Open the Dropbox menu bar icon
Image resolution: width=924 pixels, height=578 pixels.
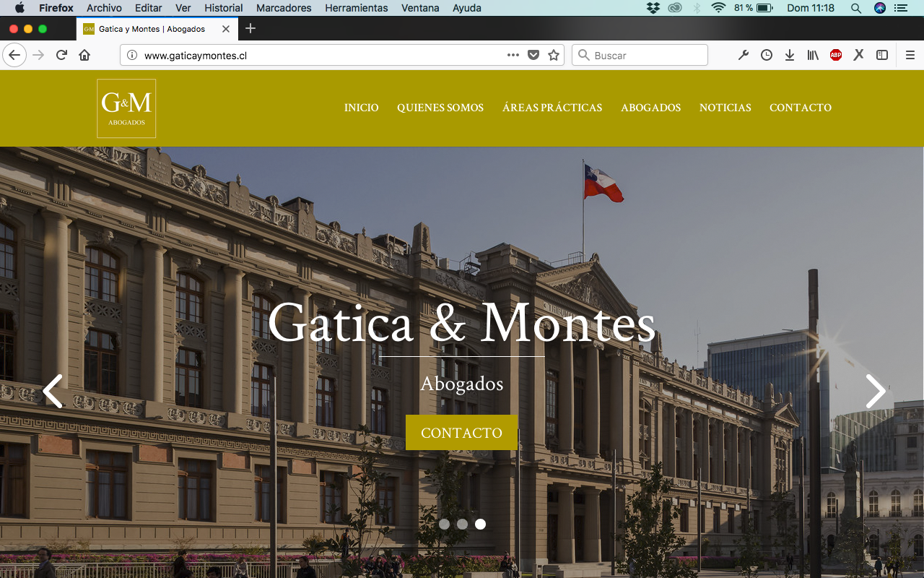tap(653, 8)
